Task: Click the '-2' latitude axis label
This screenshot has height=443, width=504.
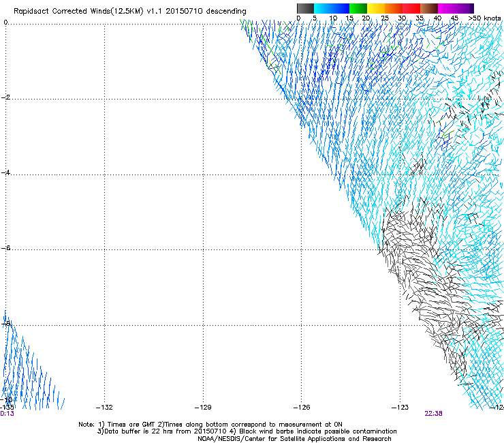Action: coord(5,97)
